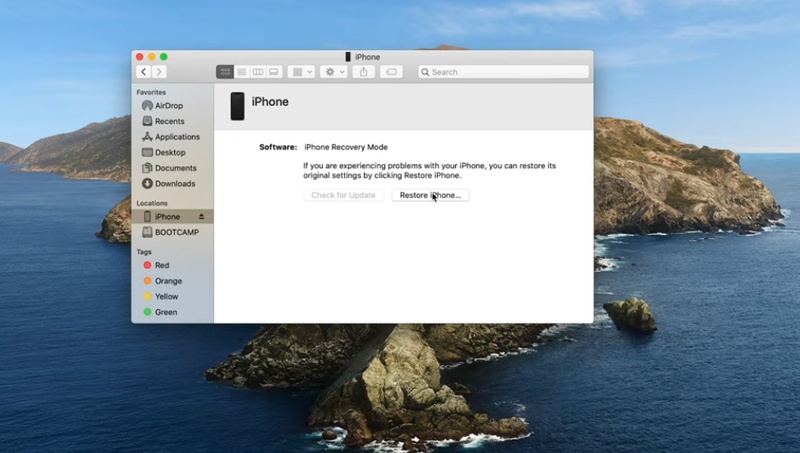Click the Share toolbar icon
The height and width of the screenshot is (453, 800).
click(x=364, y=72)
